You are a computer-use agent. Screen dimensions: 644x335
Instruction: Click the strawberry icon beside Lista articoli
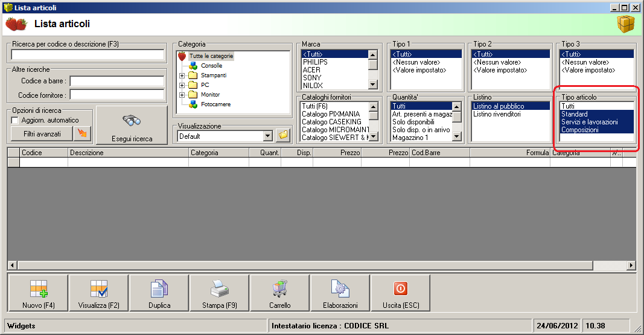(x=16, y=24)
